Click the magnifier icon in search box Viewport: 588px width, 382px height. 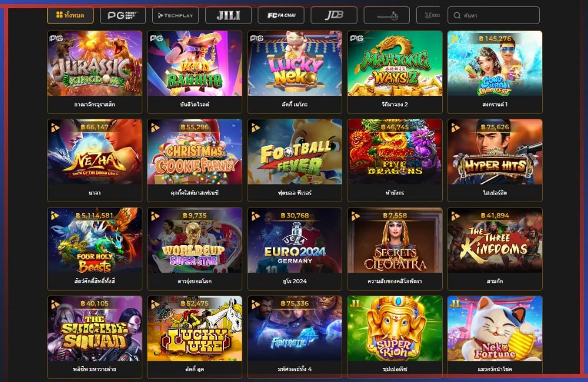tap(457, 15)
